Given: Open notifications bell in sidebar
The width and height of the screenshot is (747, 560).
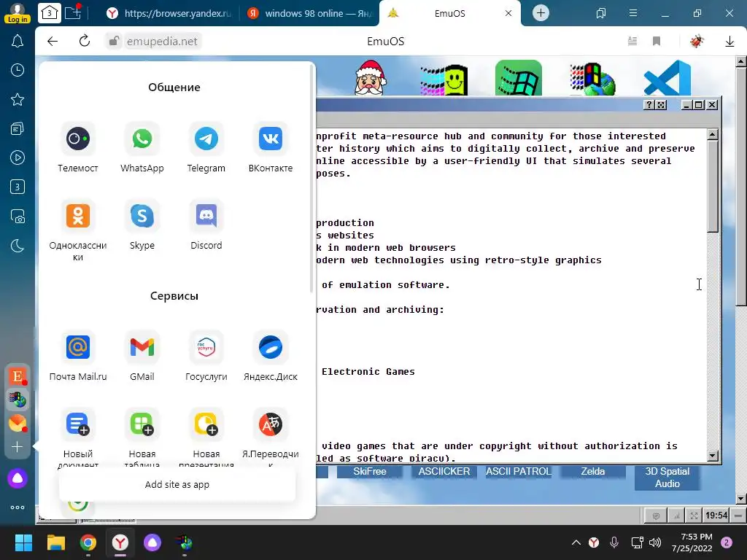Looking at the screenshot, I should [18, 41].
